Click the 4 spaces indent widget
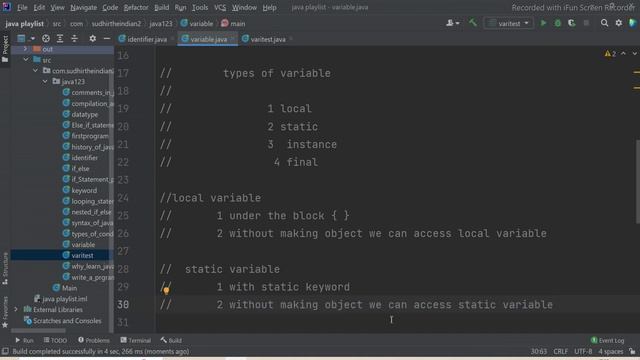This screenshot has width=640, height=360. coord(611,351)
